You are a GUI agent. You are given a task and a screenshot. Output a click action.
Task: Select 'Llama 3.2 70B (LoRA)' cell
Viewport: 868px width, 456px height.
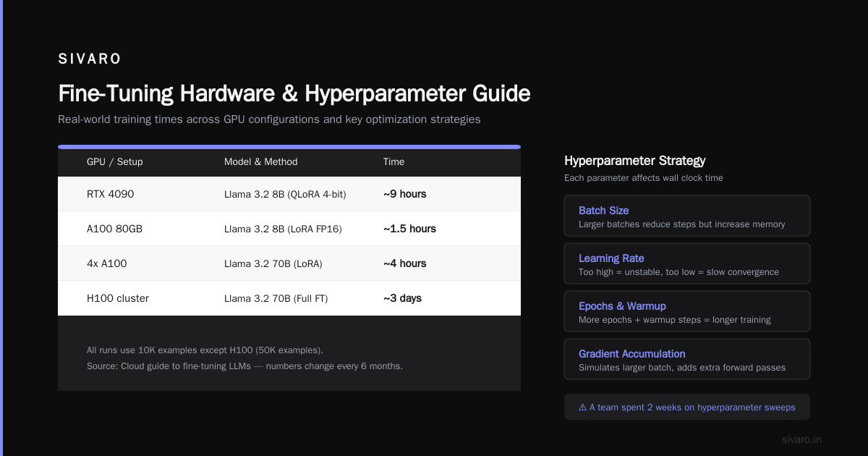(273, 263)
